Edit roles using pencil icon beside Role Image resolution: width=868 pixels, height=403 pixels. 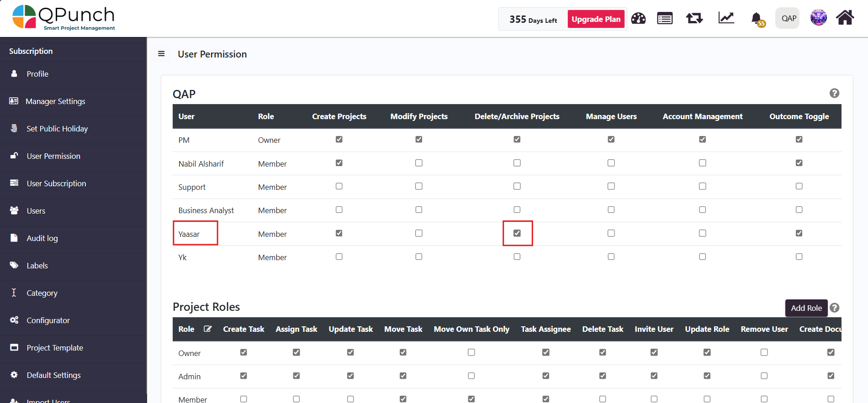[x=207, y=329]
